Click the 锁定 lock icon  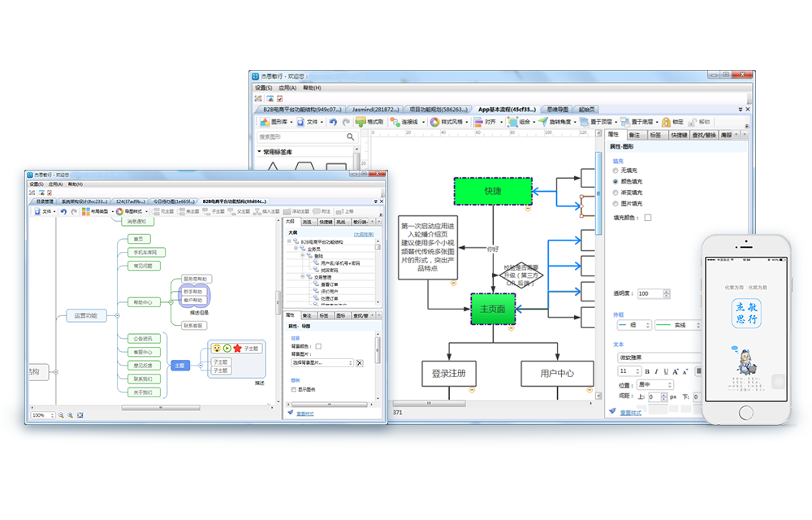tap(666, 122)
